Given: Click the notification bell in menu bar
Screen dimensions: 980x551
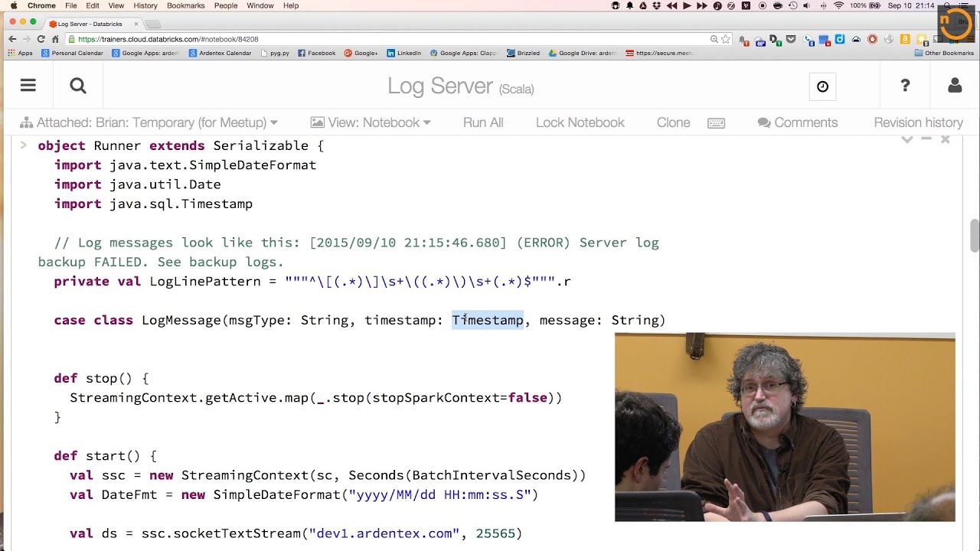Looking at the screenshot, I should 630,5.
